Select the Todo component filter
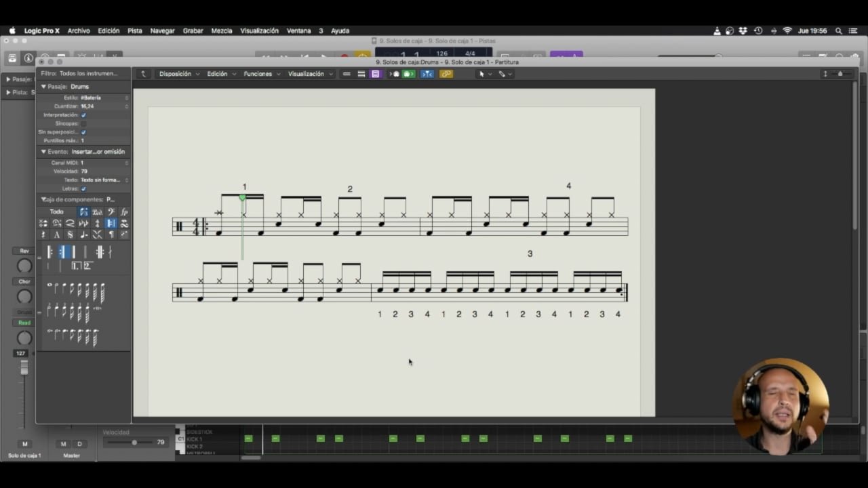 click(57, 212)
